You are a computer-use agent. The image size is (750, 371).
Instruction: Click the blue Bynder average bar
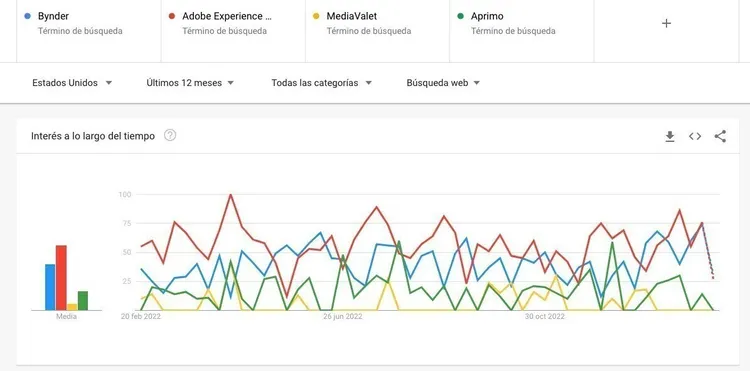[50, 287]
